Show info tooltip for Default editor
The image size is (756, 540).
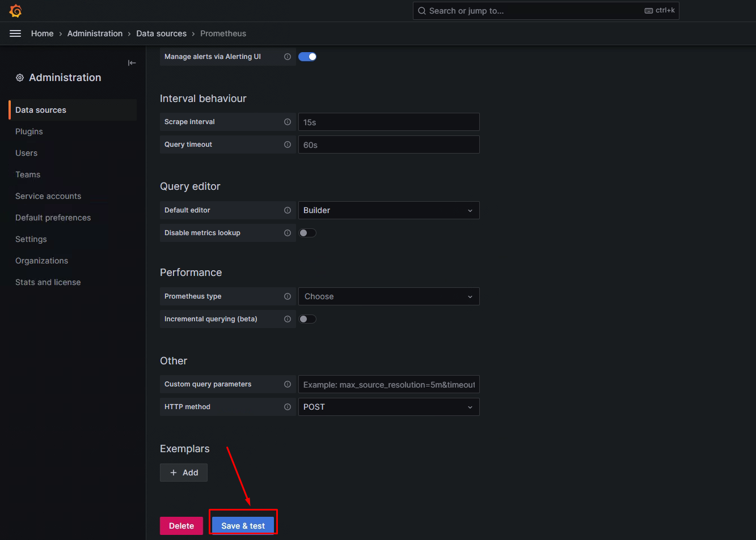[288, 210]
